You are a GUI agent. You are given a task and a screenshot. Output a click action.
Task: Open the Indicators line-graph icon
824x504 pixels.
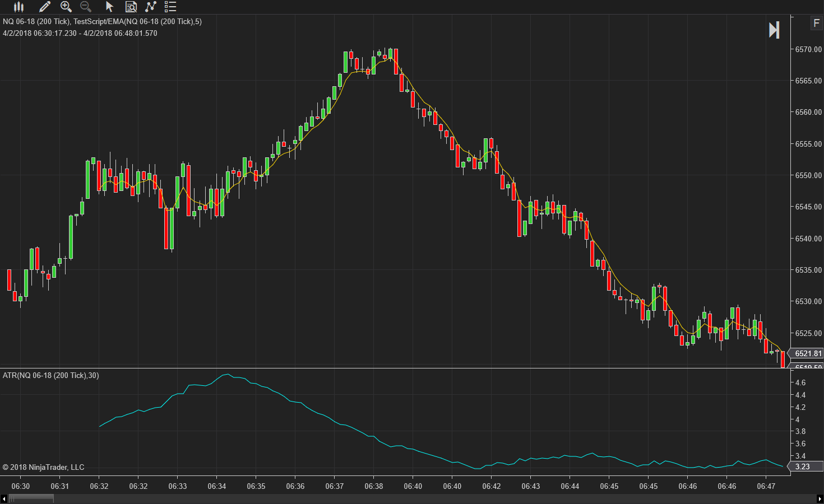click(151, 7)
